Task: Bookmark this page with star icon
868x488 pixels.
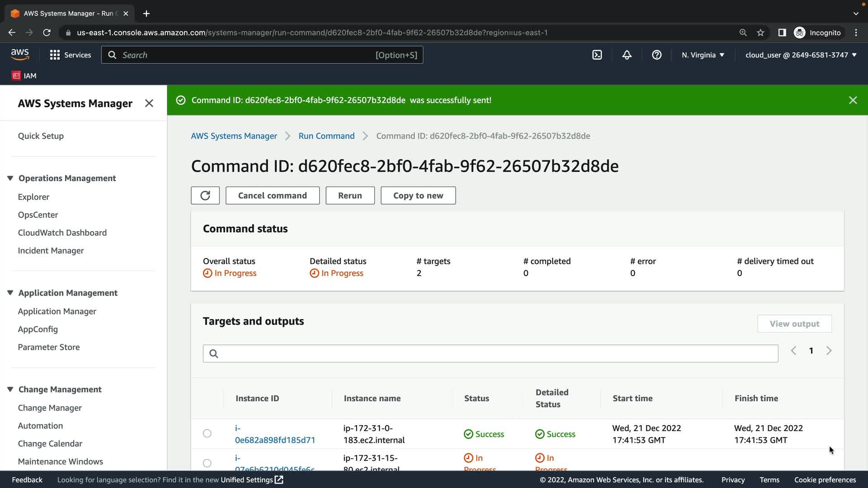Action: [x=760, y=33]
